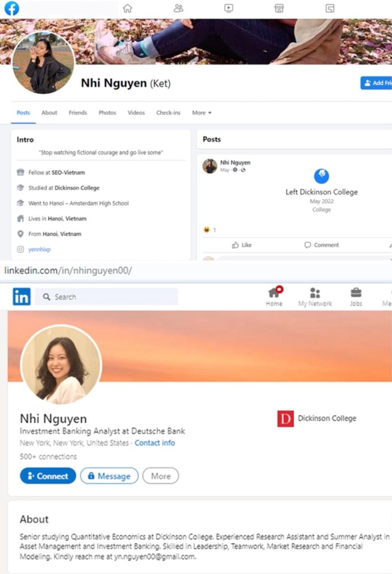Expand the More dropdown in profile tabs
The height and width of the screenshot is (574, 392).
click(202, 113)
